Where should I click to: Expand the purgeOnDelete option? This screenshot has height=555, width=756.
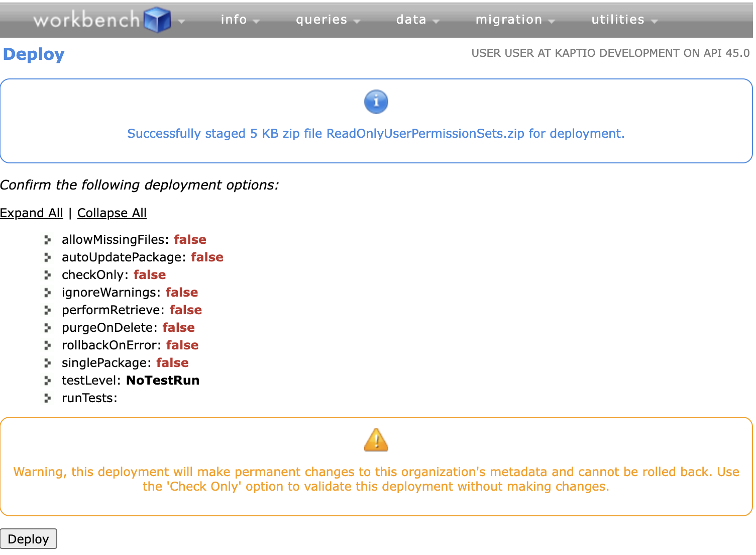click(48, 328)
